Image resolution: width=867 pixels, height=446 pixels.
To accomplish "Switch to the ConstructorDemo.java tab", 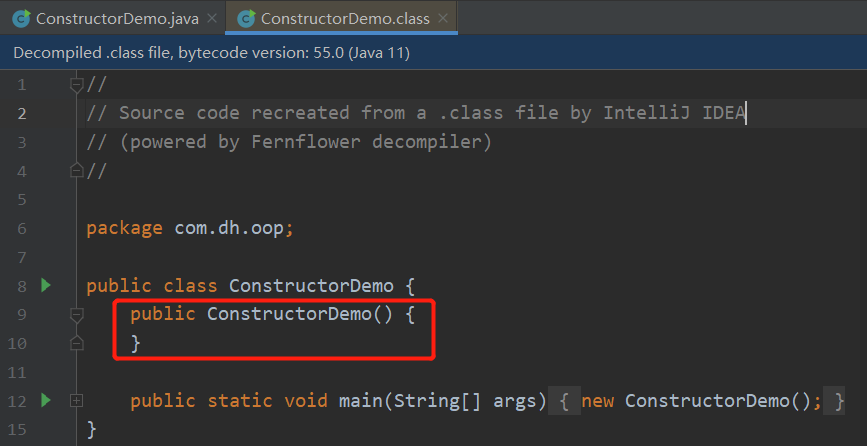I will pyautogui.click(x=115, y=18).
